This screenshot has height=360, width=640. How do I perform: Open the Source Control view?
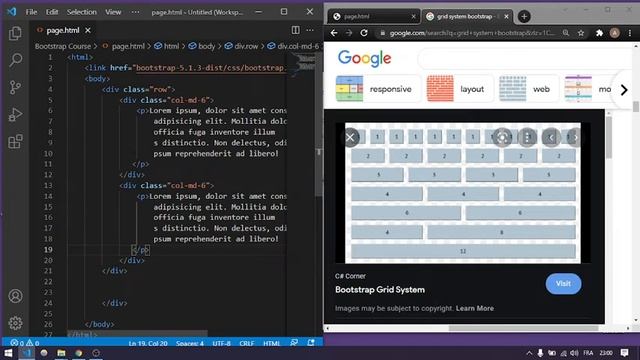[15, 87]
